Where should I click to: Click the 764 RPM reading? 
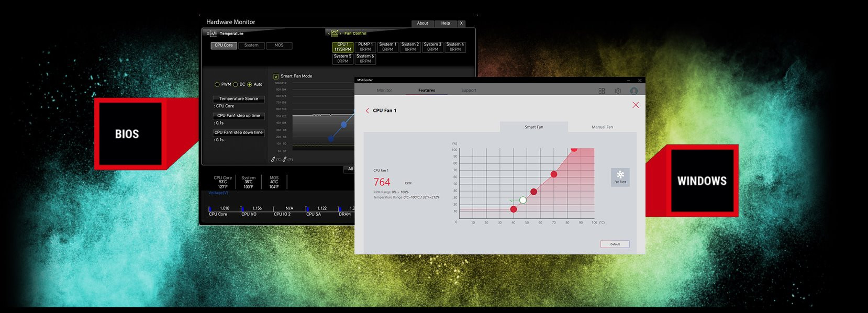coord(382,182)
